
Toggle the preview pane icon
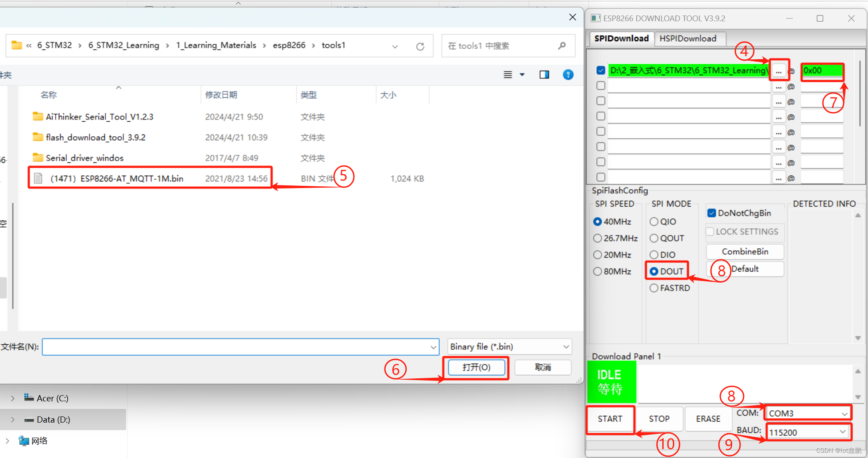click(x=544, y=75)
